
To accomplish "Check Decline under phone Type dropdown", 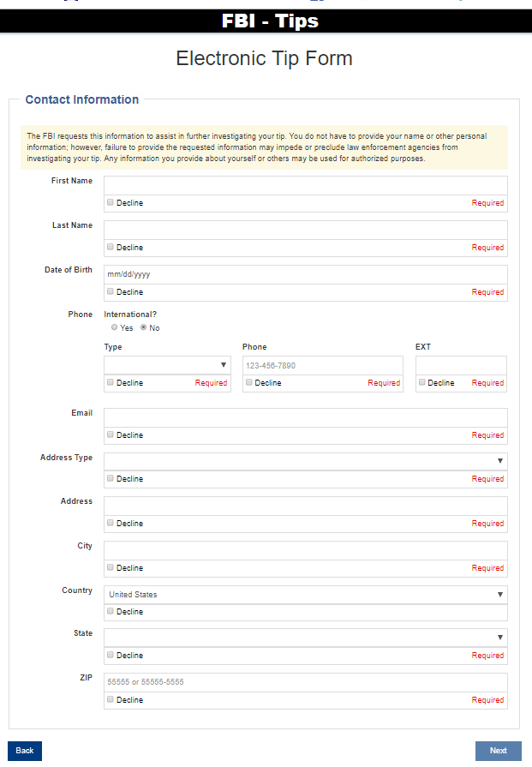I will click(111, 382).
